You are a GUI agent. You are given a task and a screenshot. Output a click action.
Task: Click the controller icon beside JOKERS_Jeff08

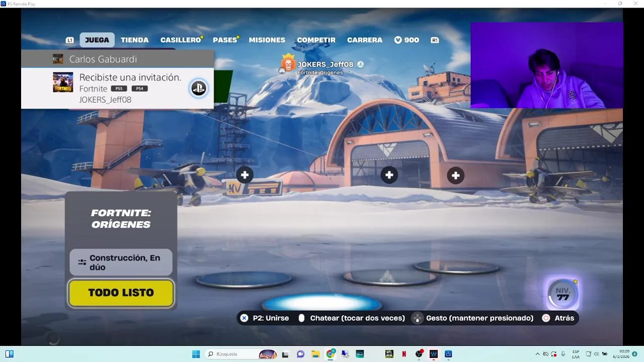[x=283, y=71]
